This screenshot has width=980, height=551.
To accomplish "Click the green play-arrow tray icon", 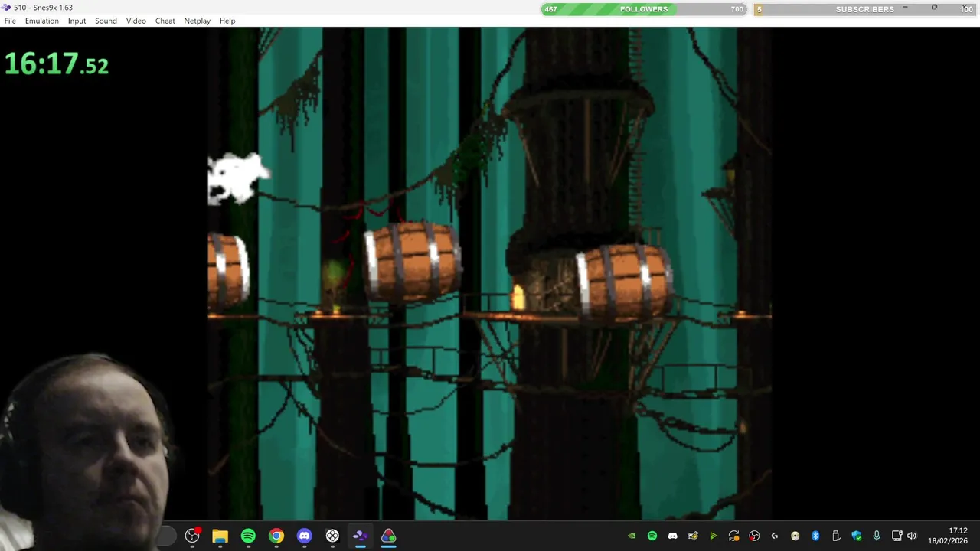I will tap(714, 536).
